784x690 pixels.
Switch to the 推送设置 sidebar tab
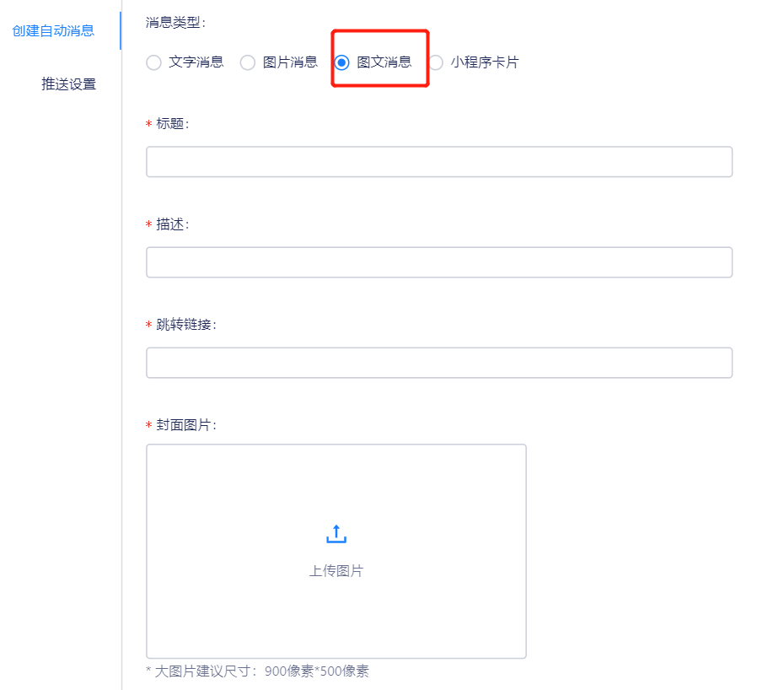click(68, 84)
